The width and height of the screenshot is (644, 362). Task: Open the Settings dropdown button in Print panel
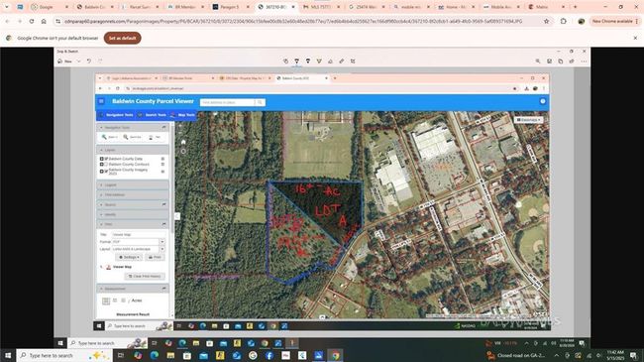tap(129, 257)
